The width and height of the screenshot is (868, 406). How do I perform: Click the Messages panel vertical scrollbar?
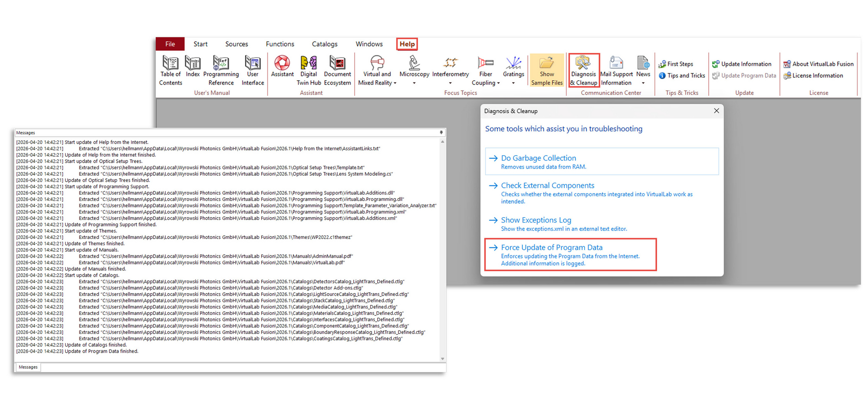coord(442,250)
